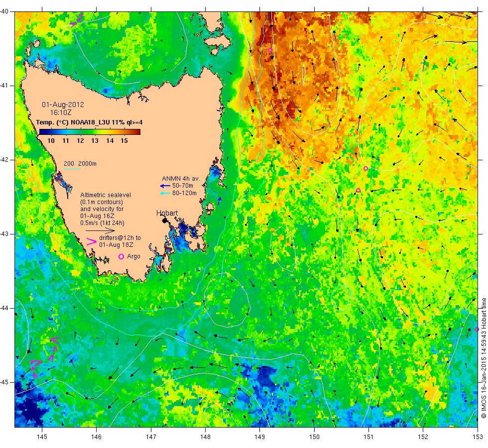Click the blue 50-70m arrow icon
488x448 pixels.
165,186
